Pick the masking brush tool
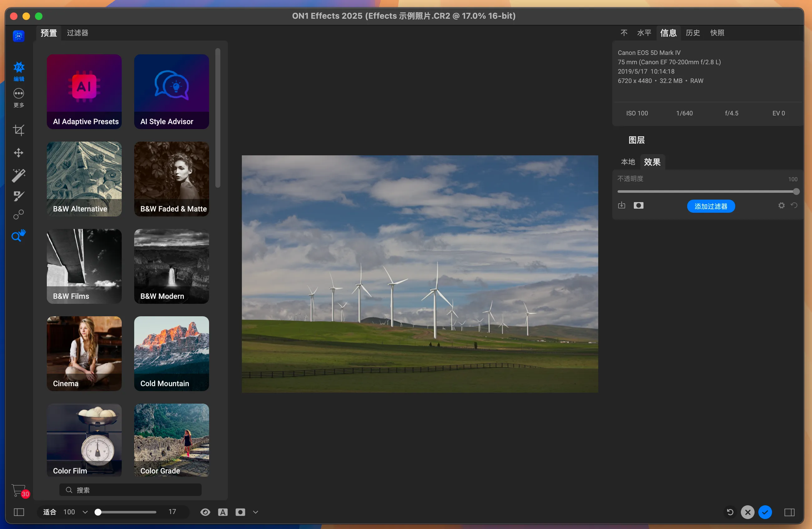Image resolution: width=812 pixels, height=529 pixels. coord(18,196)
